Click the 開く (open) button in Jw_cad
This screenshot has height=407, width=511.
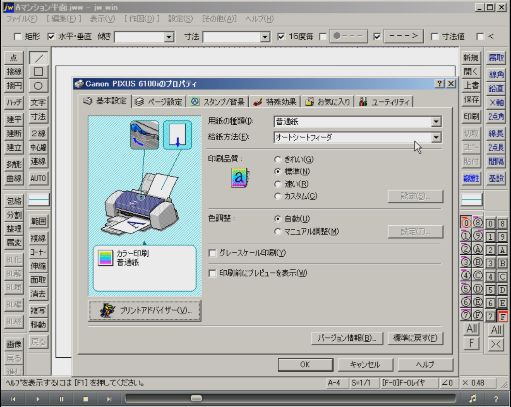471,72
